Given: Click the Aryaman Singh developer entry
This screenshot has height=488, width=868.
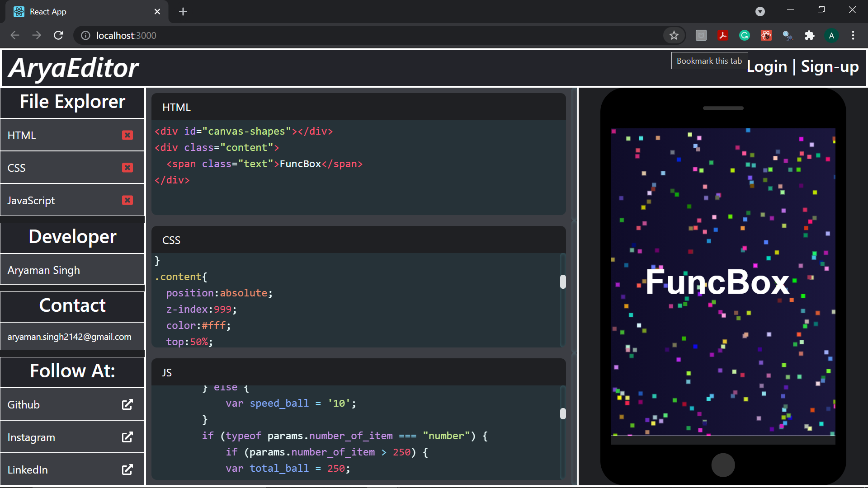Looking at the screenshot, I should pos(72,270).
